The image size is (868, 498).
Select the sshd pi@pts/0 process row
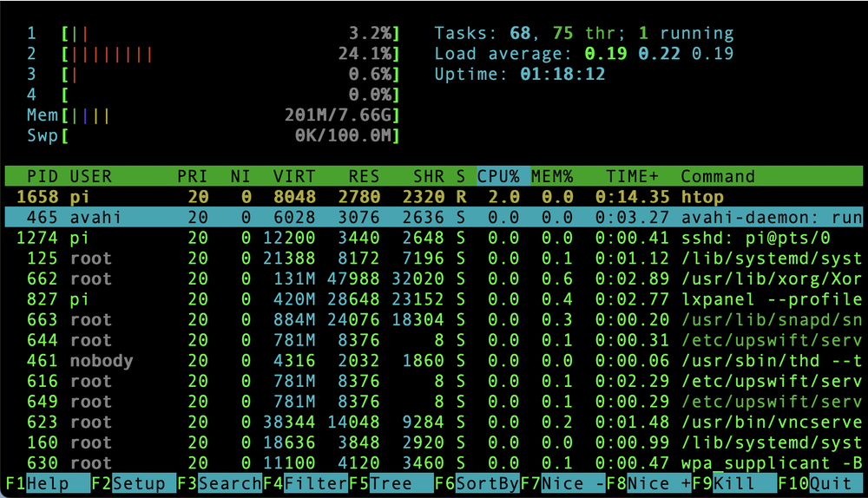click(434, 238)
